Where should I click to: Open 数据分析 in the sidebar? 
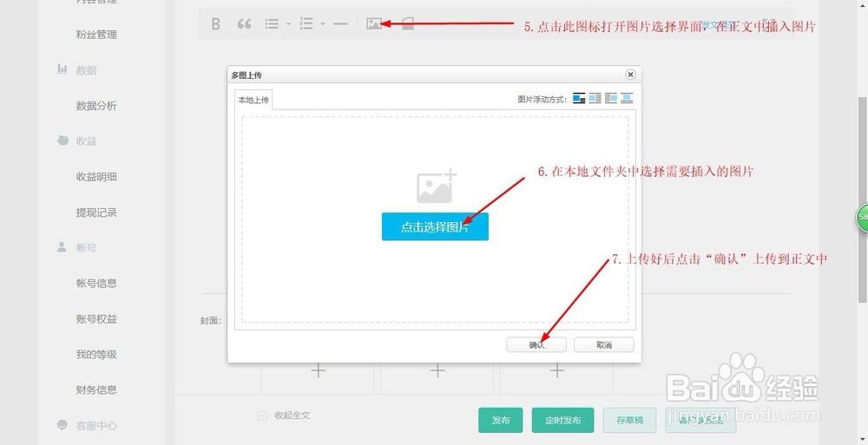tap(96, 106)
